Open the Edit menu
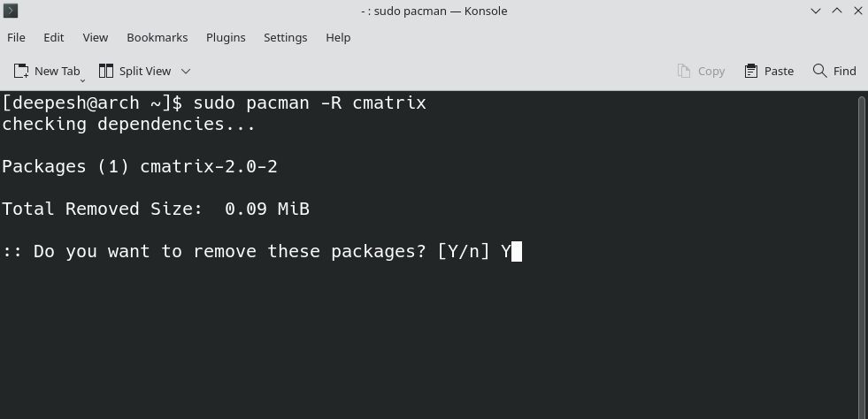 (54, 37)
